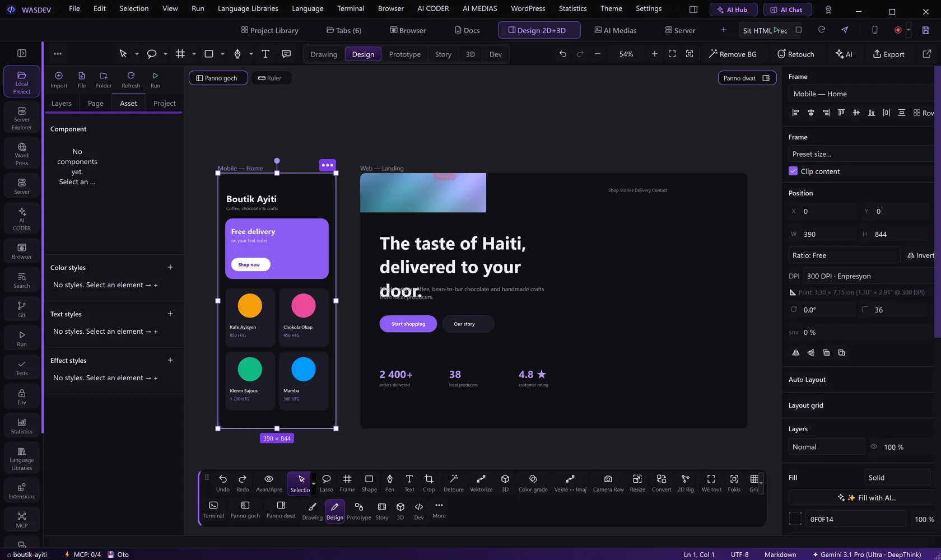Open the DPI preset dropdown
This screenshot has height=560, width=941.
pos(870,276)
